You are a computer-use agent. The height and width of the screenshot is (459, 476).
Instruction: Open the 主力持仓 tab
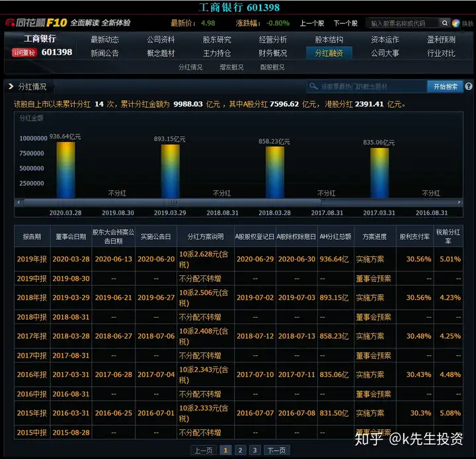(x=217, y=53)
